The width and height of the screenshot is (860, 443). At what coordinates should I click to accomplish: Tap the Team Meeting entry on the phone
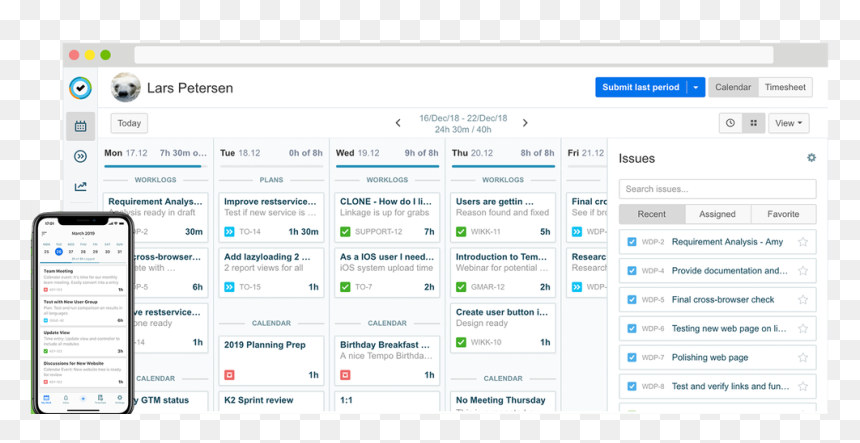[83, 279]
